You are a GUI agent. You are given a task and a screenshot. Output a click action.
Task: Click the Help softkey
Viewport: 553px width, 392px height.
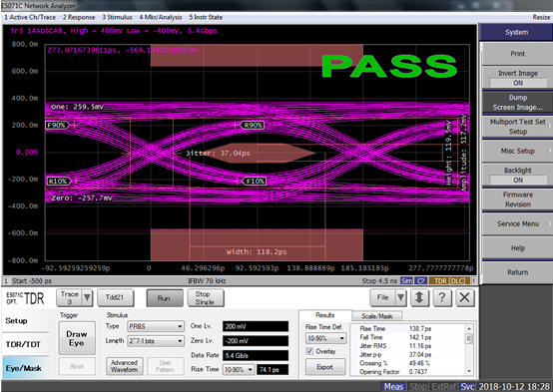click(x=517, y=247)
